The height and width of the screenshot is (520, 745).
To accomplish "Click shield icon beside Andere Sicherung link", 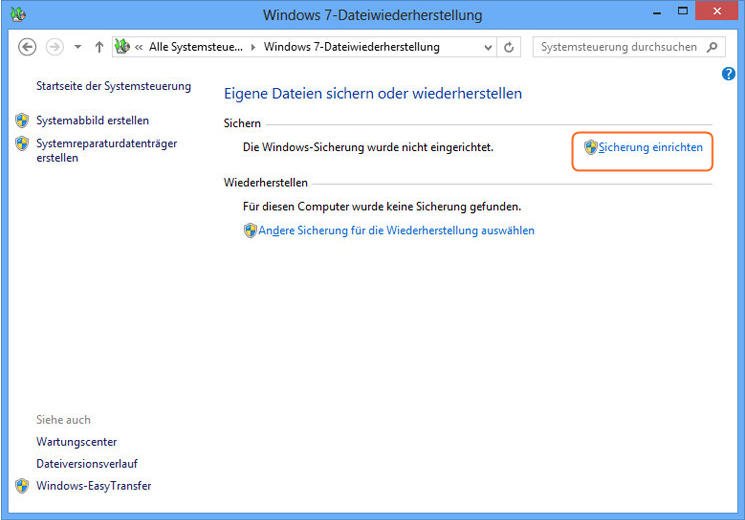I will [250, 231].
